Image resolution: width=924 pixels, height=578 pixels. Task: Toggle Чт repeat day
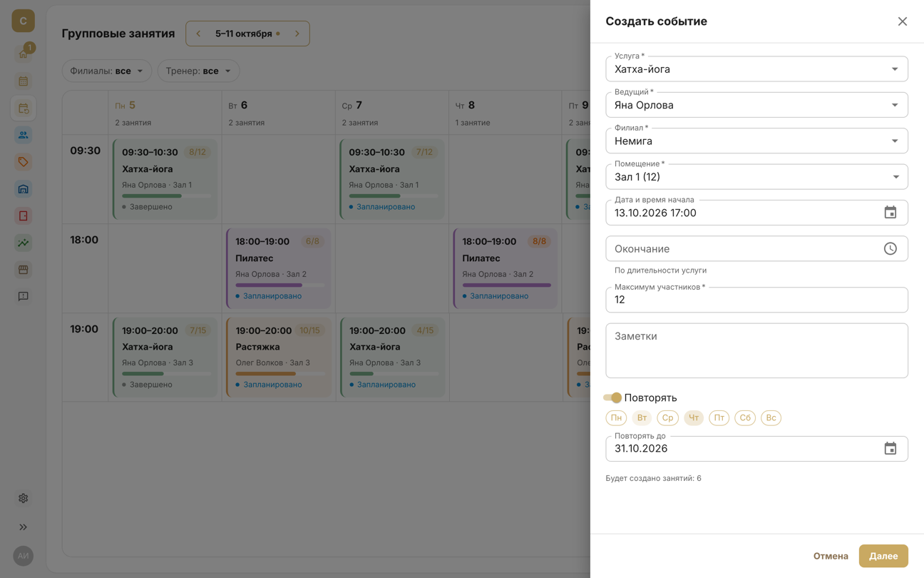click(x=694, y=418)
